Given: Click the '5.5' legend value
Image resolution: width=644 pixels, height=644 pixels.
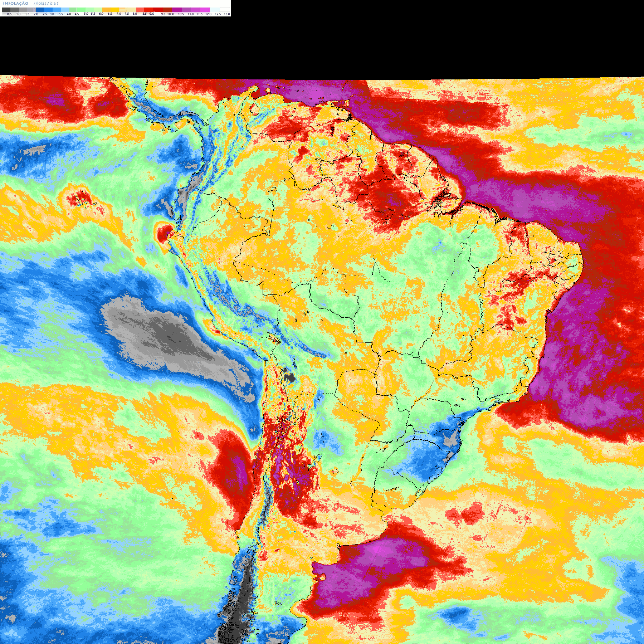Looking at the screenshot, I should click(x=93, y=14).
